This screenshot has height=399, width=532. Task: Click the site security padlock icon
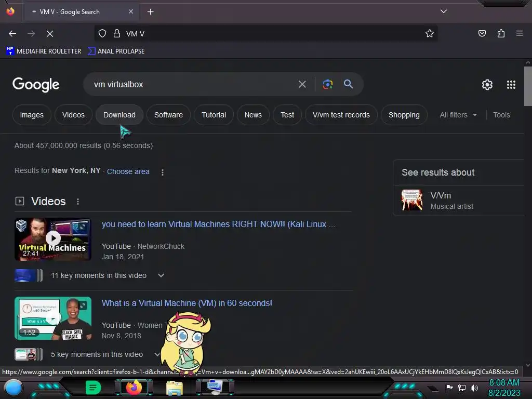[117, 33]
